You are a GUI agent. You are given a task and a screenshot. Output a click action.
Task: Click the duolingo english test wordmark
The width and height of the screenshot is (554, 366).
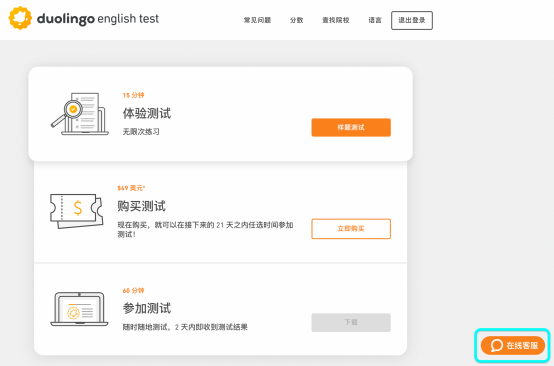[x=98, y=19]
